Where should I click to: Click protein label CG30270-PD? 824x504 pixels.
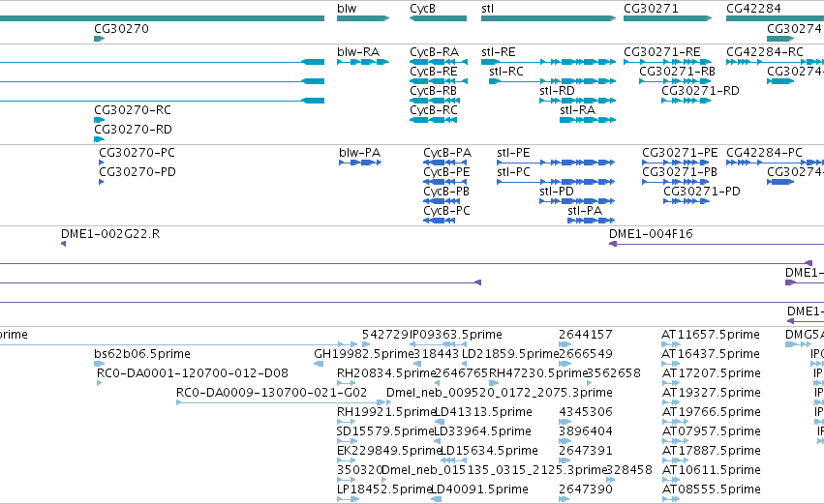(x=137, y=172)
